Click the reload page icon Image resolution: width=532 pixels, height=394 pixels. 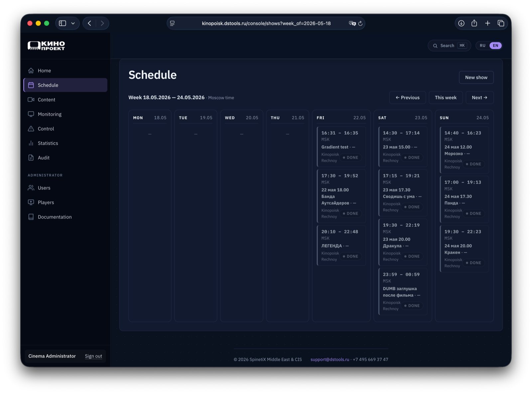(x=360, y=23)
